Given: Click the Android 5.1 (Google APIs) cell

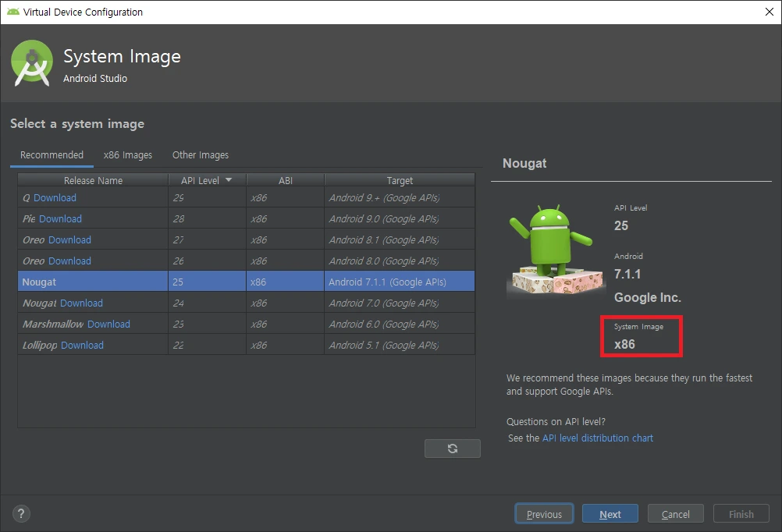Looking at the screenshot, I should point(400,345).
